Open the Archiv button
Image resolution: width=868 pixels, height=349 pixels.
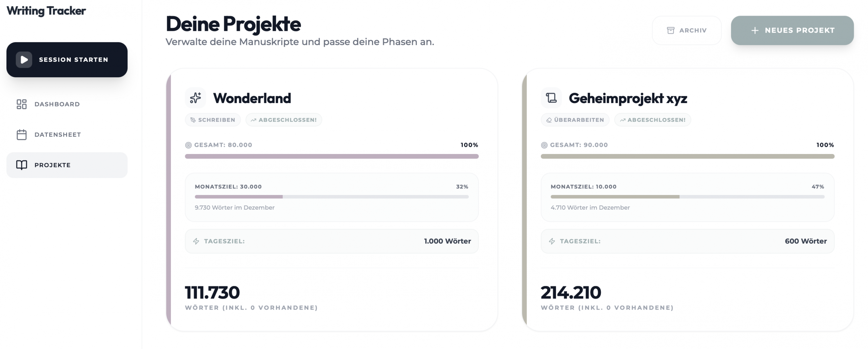[687, 31]
